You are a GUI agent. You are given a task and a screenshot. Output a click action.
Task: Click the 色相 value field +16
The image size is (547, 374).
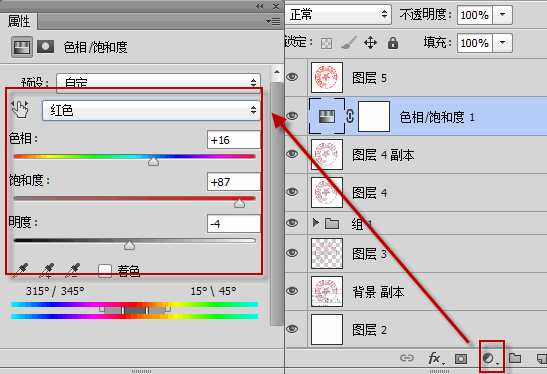pos(234,140)
